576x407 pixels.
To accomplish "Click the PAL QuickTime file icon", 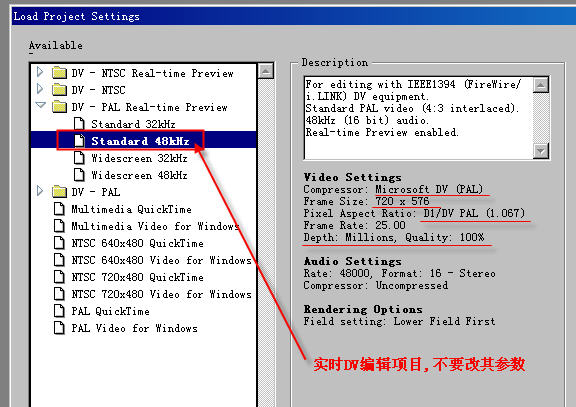I will coord(59,311).
